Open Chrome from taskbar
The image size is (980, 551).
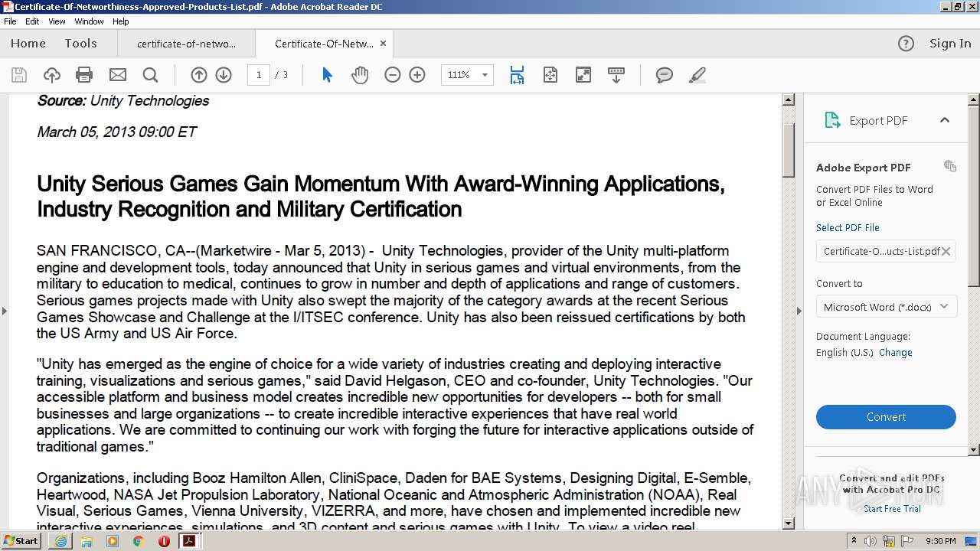138,541
